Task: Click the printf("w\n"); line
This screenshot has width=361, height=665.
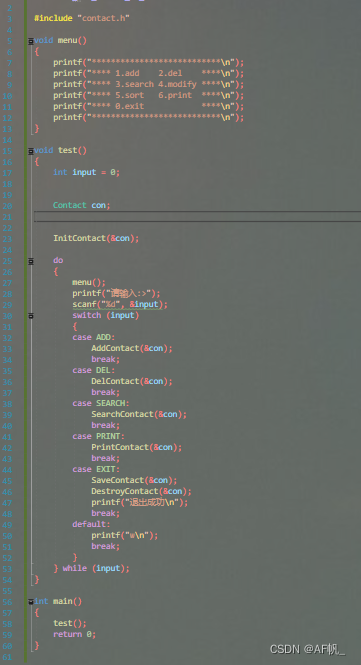Action: [x=125, y=535]
